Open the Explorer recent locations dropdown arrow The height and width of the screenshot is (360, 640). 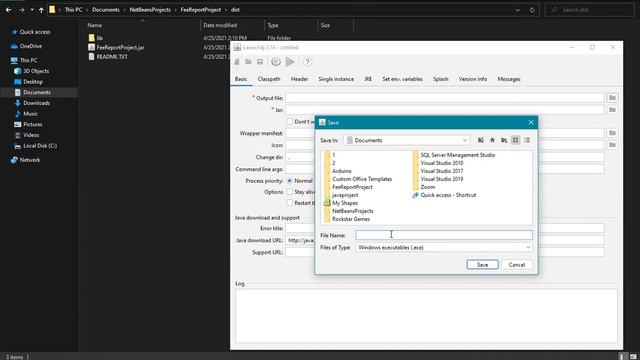coord(32,10)
